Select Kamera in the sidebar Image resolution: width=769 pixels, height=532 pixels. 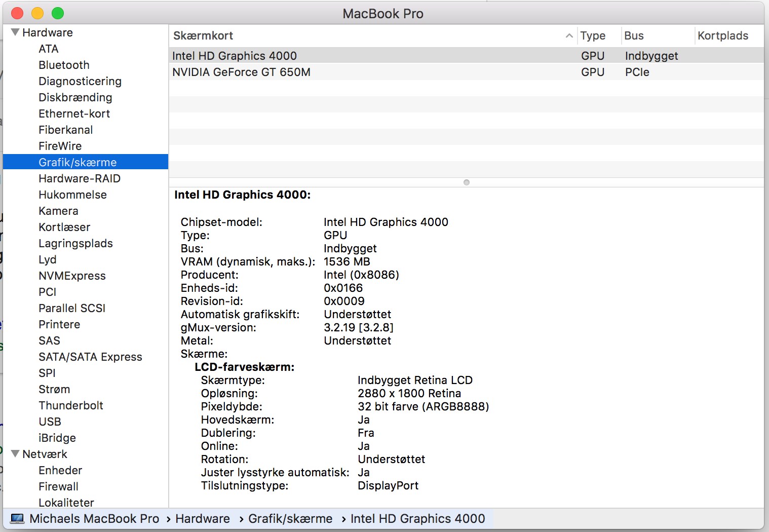click(x=59, y=211)
